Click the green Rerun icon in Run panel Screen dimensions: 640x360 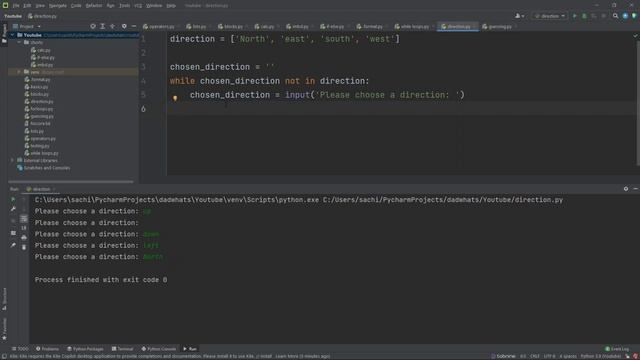(x=13, y=199)
